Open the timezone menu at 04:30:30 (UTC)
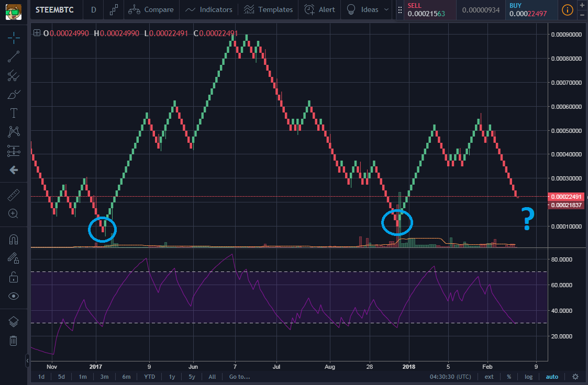This screenshot has width=588, height=385. click(450, 377)
